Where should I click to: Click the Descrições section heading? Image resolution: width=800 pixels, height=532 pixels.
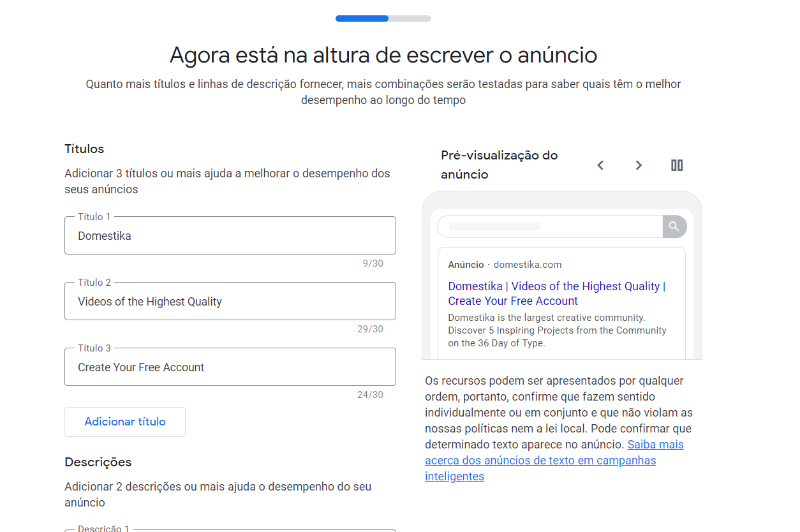pyautogui.click(x=98, y=462)
